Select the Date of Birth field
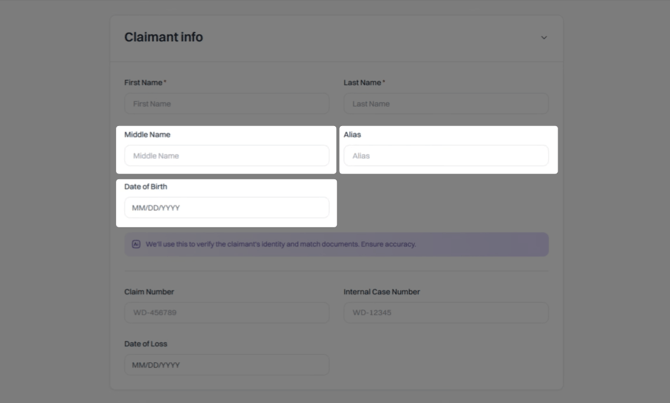The image size is (670, 403). coord(226,208)
